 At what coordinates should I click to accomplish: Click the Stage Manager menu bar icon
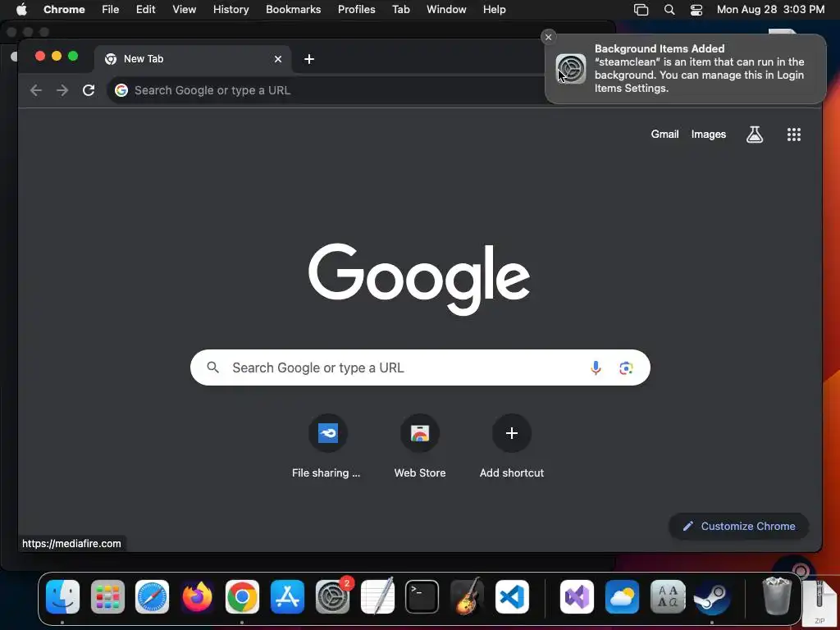pos(641,9)
